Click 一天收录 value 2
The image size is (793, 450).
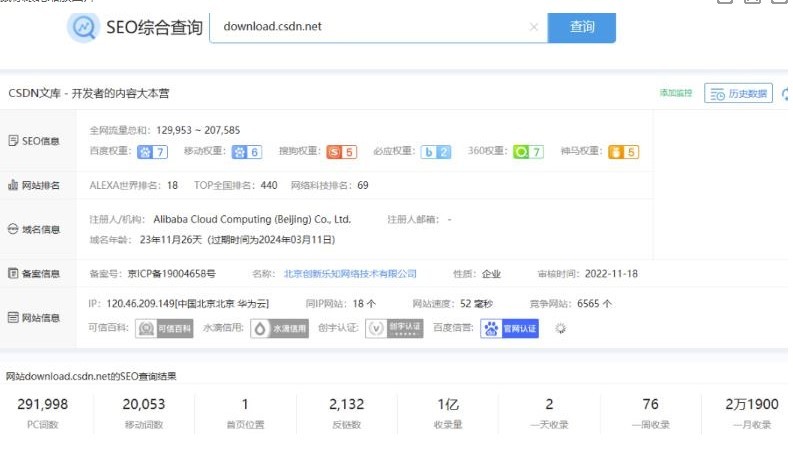(x=549, y=404)
